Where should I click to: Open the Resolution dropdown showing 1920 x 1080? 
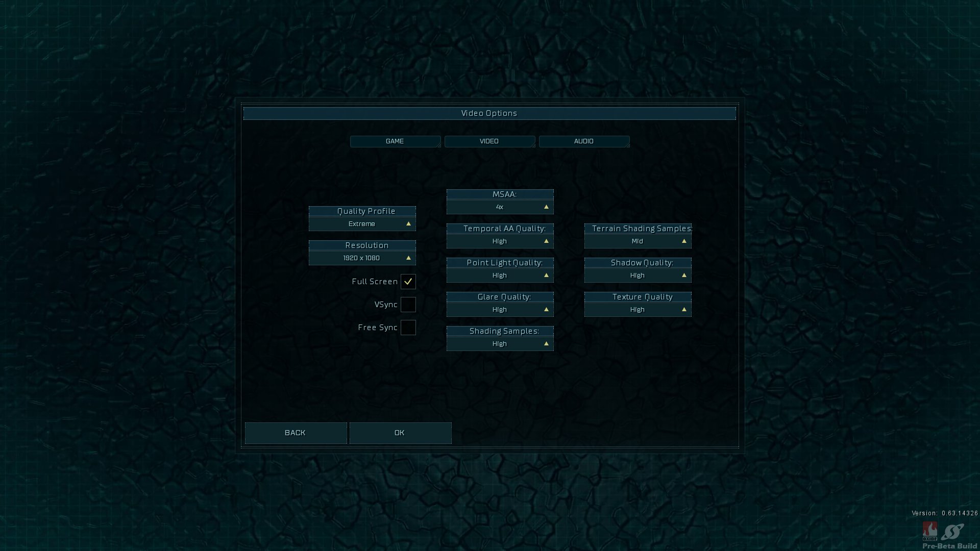[x=362, y=258]
